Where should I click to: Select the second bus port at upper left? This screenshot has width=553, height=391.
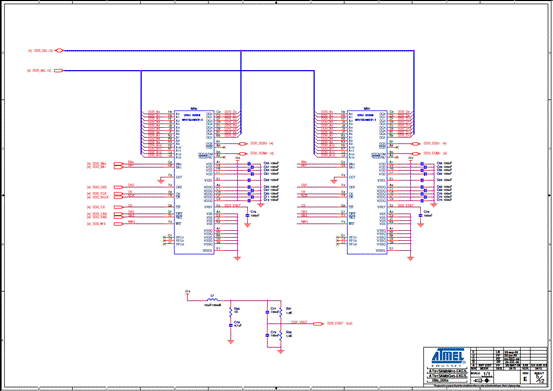click(59, 71)
